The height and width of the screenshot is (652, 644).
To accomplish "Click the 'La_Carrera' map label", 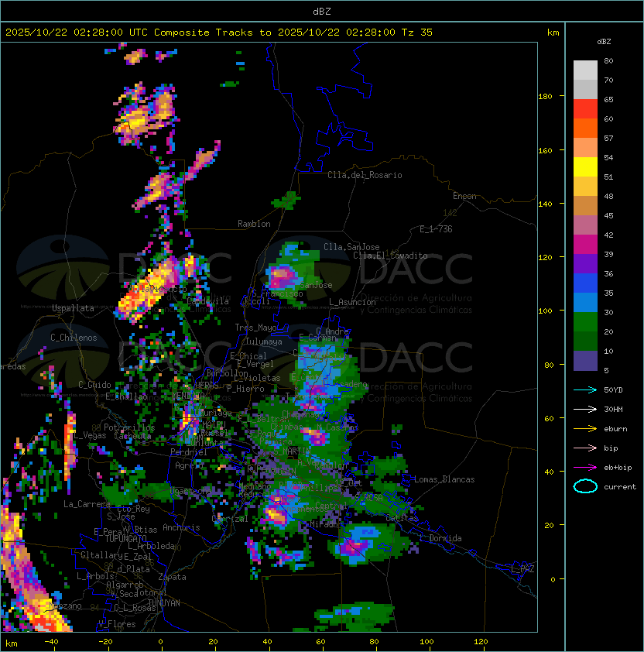I will click(87, 505).
